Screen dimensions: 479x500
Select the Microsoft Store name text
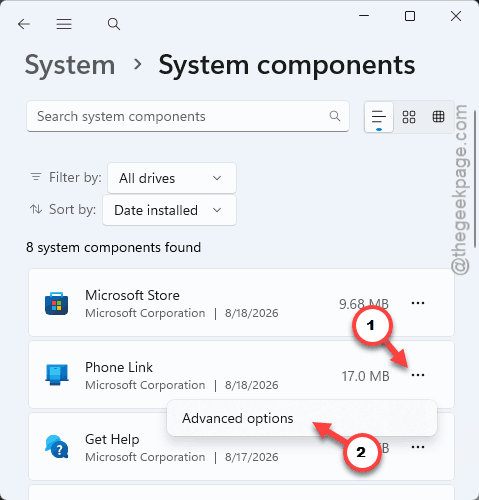132,295
